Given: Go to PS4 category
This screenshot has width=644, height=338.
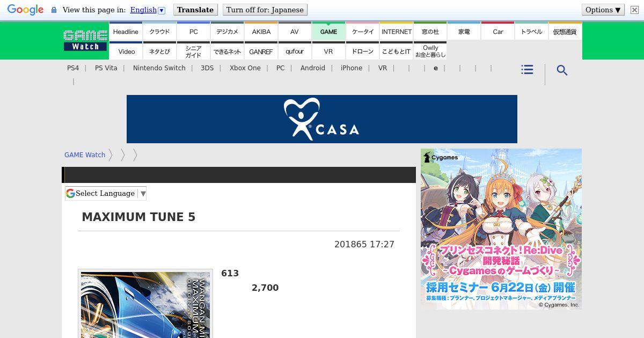Looking at the screenshot, I should point(73,68).
